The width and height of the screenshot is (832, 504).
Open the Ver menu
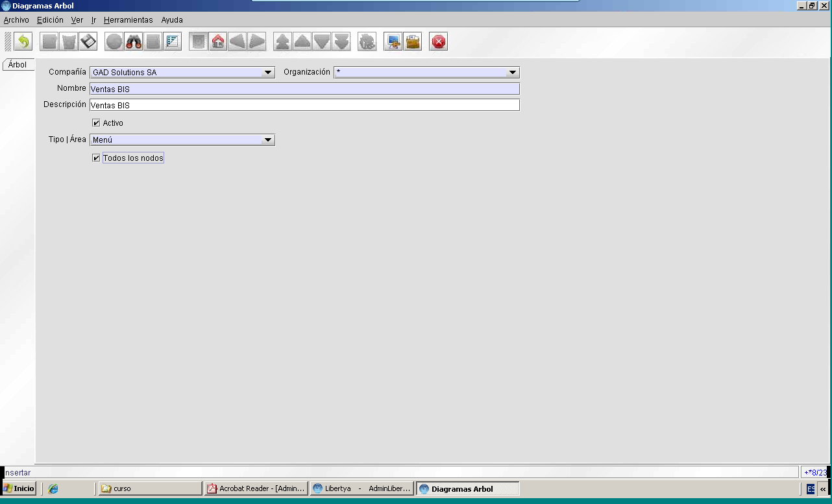[x=77, y=20]
